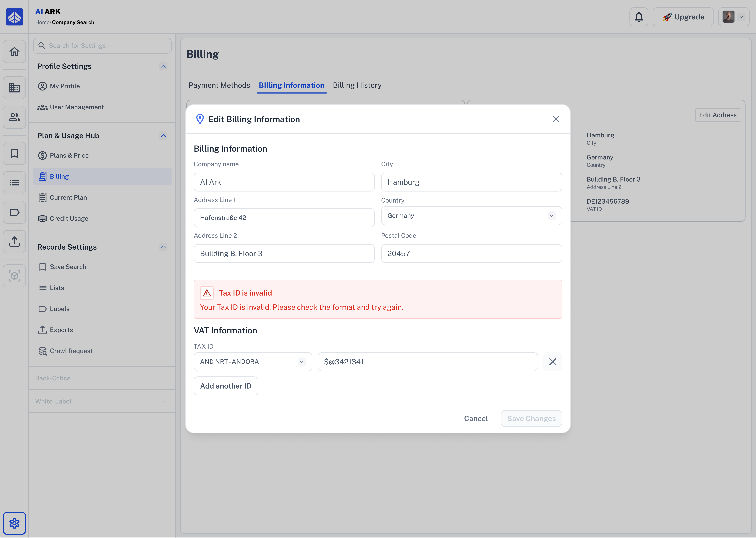
Task: Open Crawl Request settings item
Action: (102, 351)
